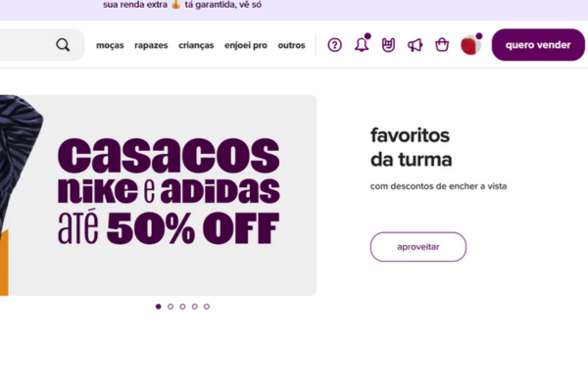Select the fifth carousel dot

coord(207,307)
